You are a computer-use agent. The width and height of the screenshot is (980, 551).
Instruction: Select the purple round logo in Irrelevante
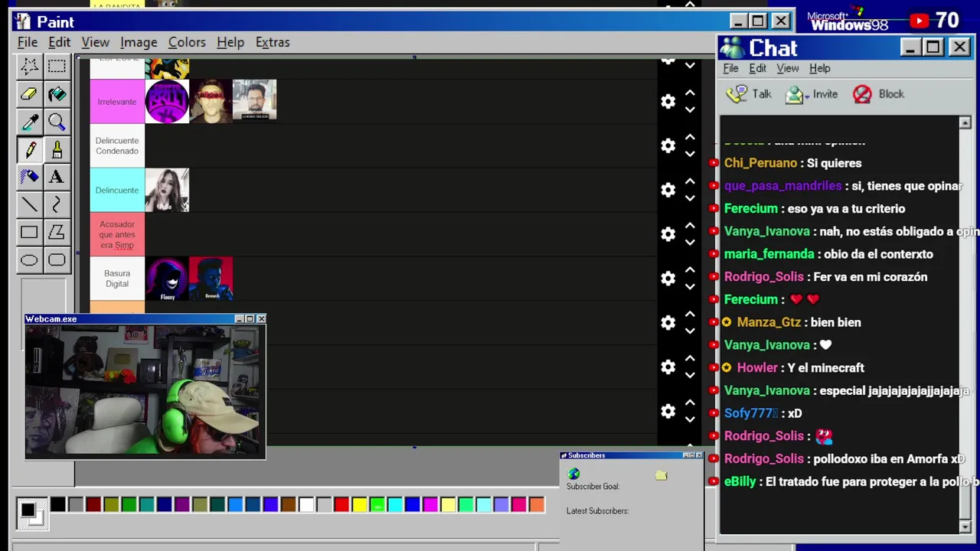[x=167, y=102]
